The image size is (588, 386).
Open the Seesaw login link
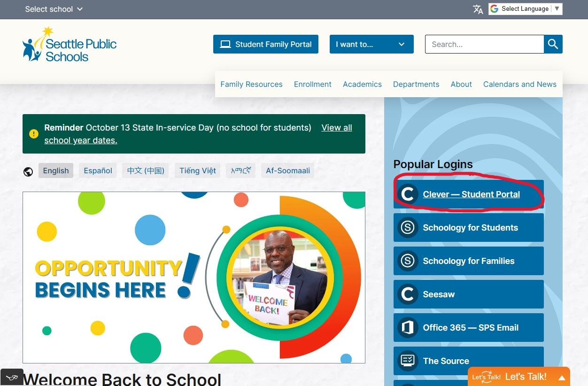[x=469, y=294]
